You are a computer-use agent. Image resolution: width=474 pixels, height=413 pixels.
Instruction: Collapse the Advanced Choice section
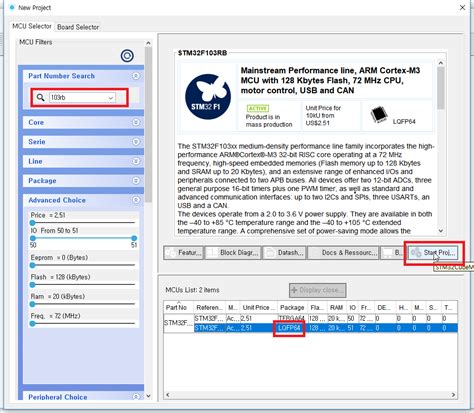pyautogui.click(x=136, y=200)
